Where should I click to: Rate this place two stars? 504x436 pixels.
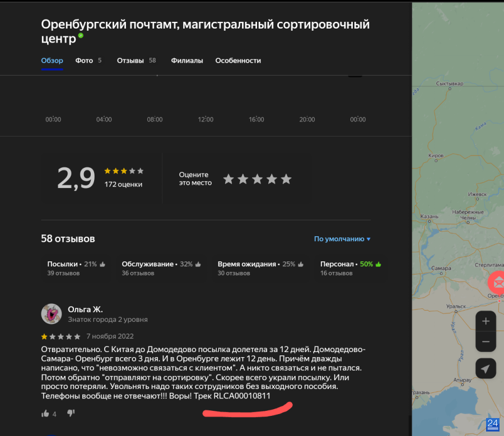pyautogui.click(x=243, y=179)
